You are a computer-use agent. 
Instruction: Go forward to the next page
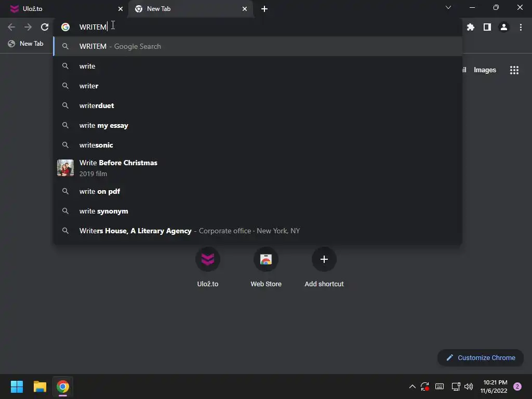tap(28, 27)
